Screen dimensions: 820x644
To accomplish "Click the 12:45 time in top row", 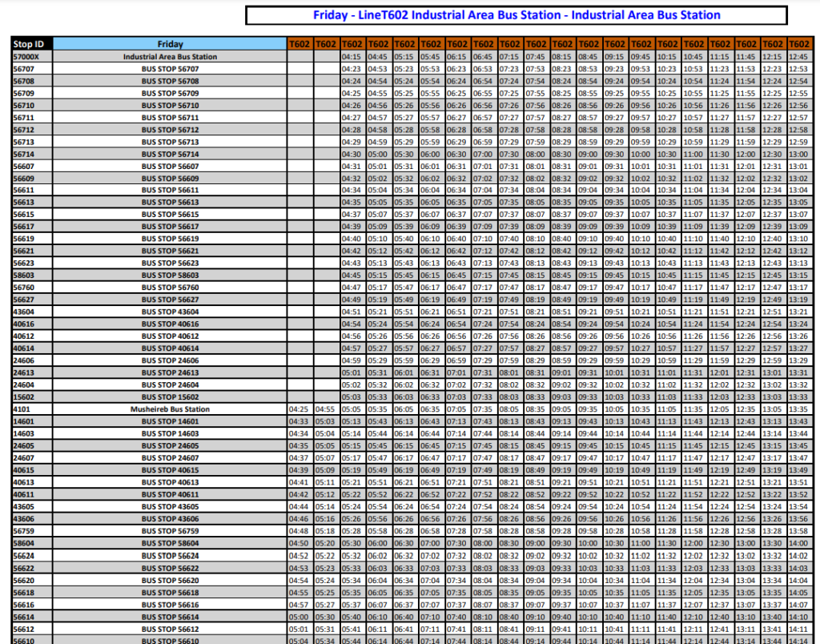I will [x=800, y=57].
